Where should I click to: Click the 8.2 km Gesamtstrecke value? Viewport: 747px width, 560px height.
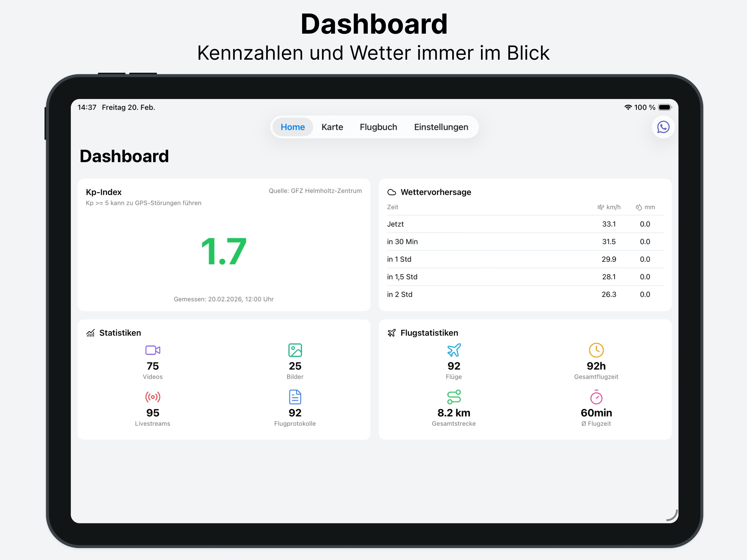point(454,413)
